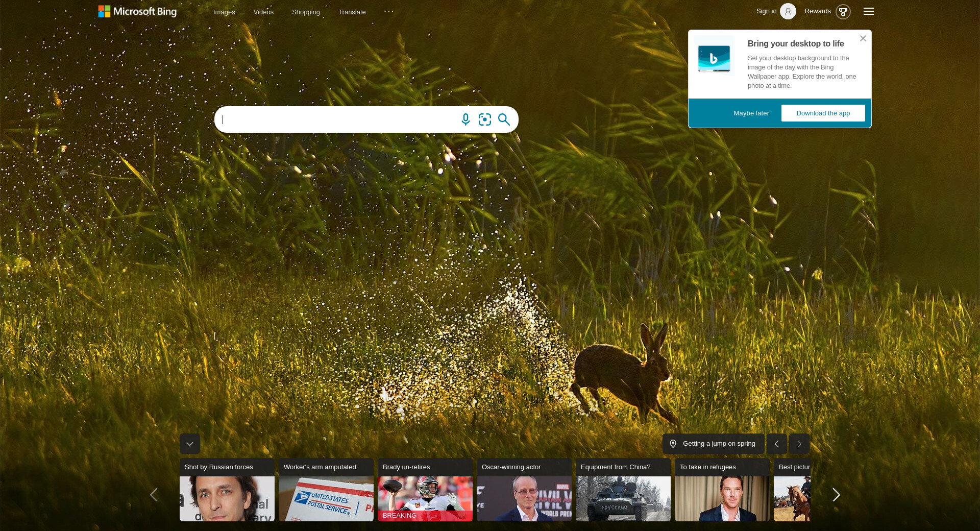
Task: Show next image of the day
Action: (x=799, y=444)
